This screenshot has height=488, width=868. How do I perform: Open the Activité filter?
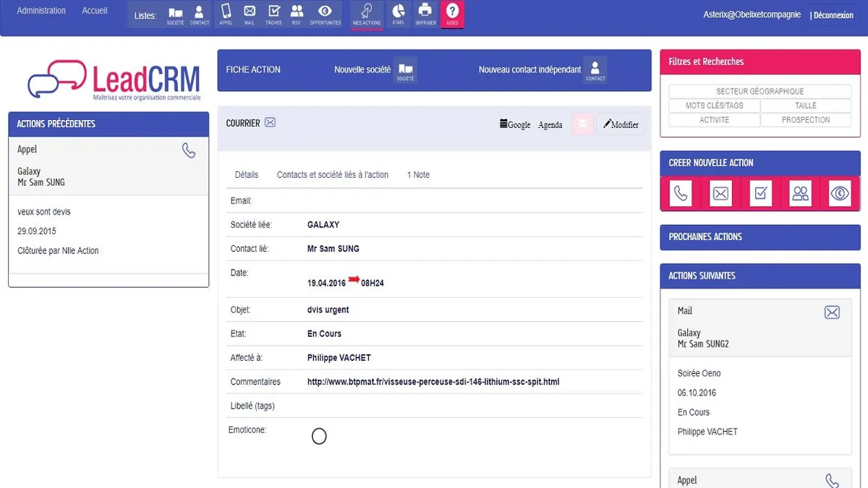point(715,120)
